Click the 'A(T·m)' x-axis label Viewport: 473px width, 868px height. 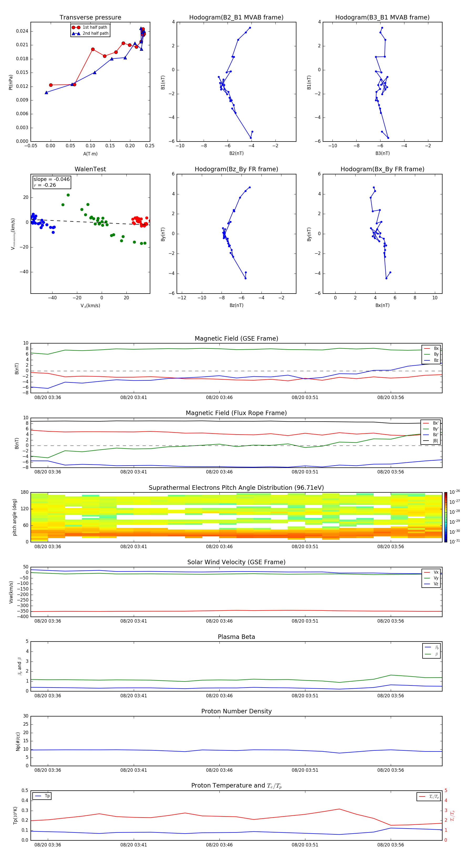(x=90, y=154)
